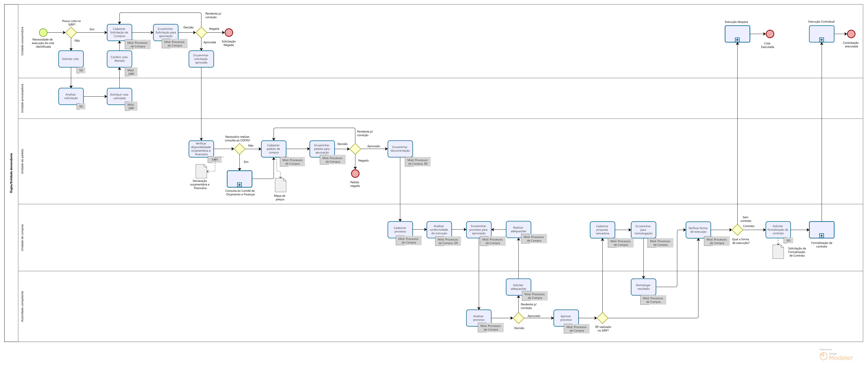Select the 'Encaminhar solicitação aprovada' task
Image resolution: width=868 pixels, height=382 pixels.
click(x=201, y=59)
